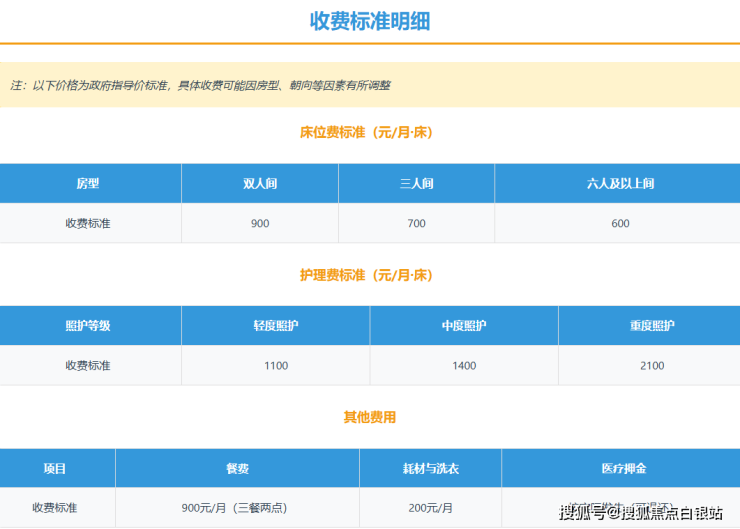Click the 六人及以上间 column header
Screen dimensions: 740x529
point(620,184)
